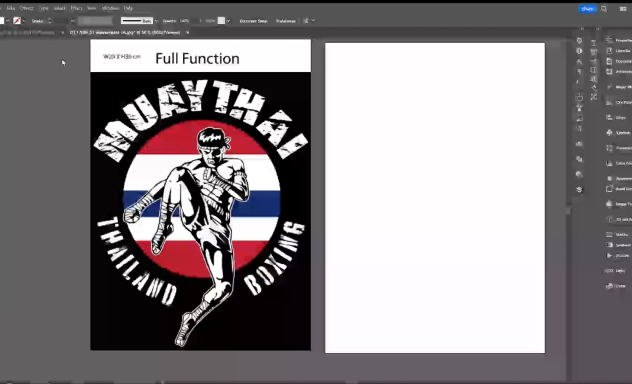The image size is (632, 384).
Task: Open the Image Trace panel
Action: pos(619,204)
